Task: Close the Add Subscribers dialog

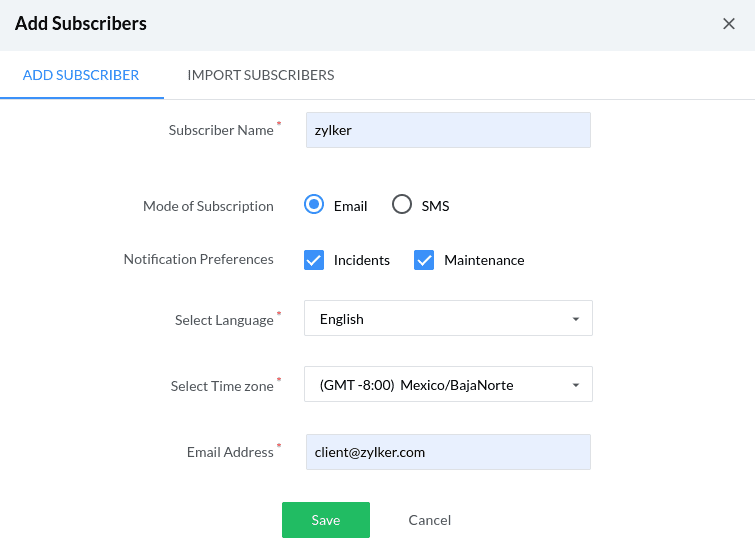Action: [729, 24]
